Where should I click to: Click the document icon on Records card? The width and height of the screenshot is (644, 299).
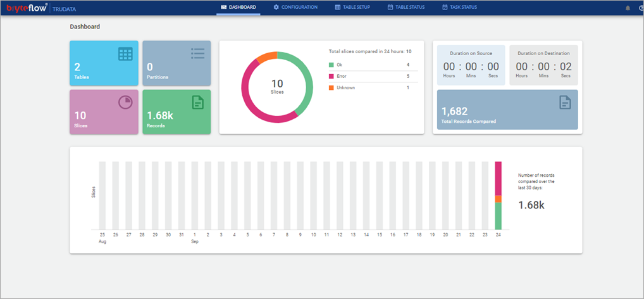(198, 103)
